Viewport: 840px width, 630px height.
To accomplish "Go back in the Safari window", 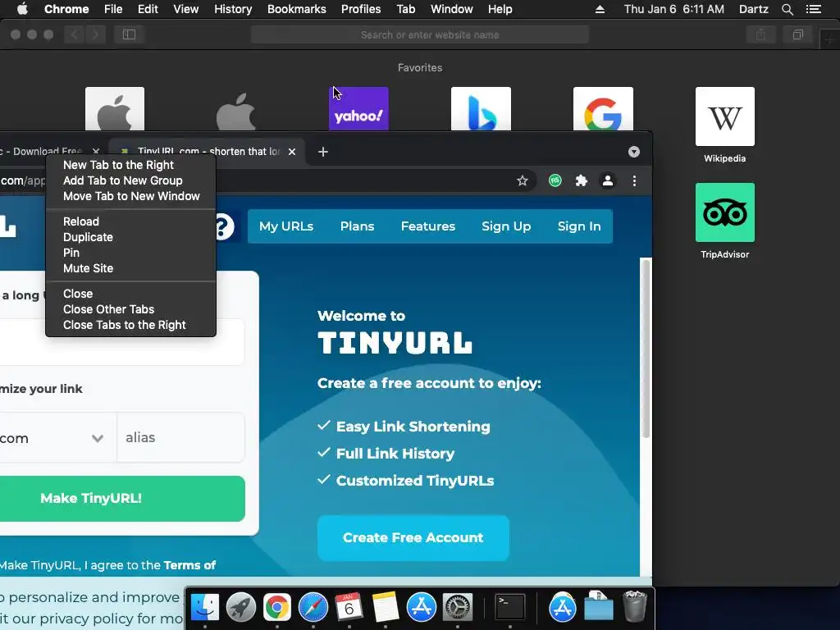I will click(x=75, y=34).
